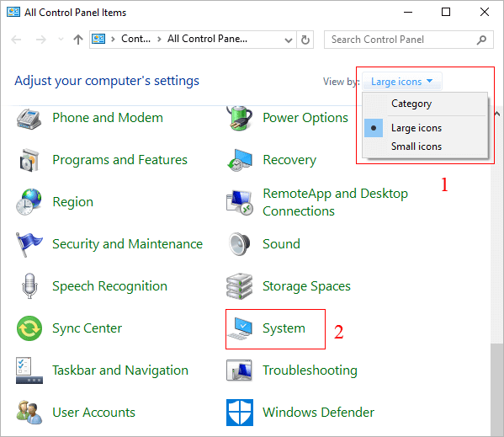
Task: Open the Region link
Action: pyautogui.click(x=73, y=202)
